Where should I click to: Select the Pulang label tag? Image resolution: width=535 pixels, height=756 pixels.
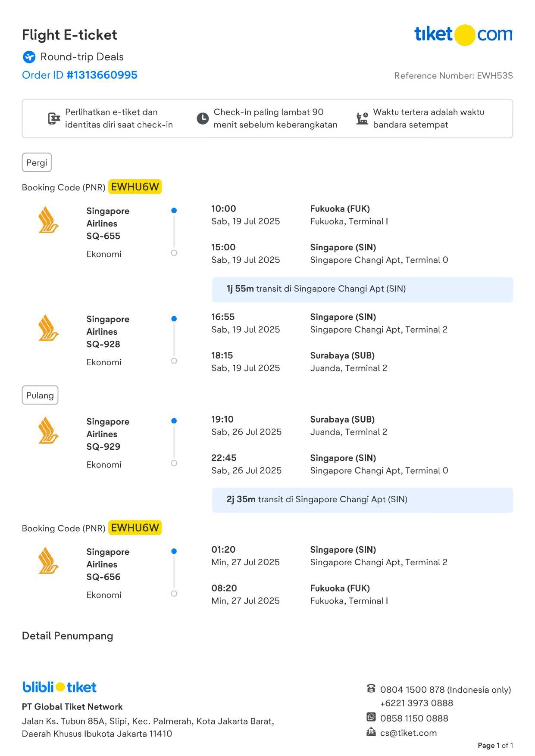(x=40, y=395)
